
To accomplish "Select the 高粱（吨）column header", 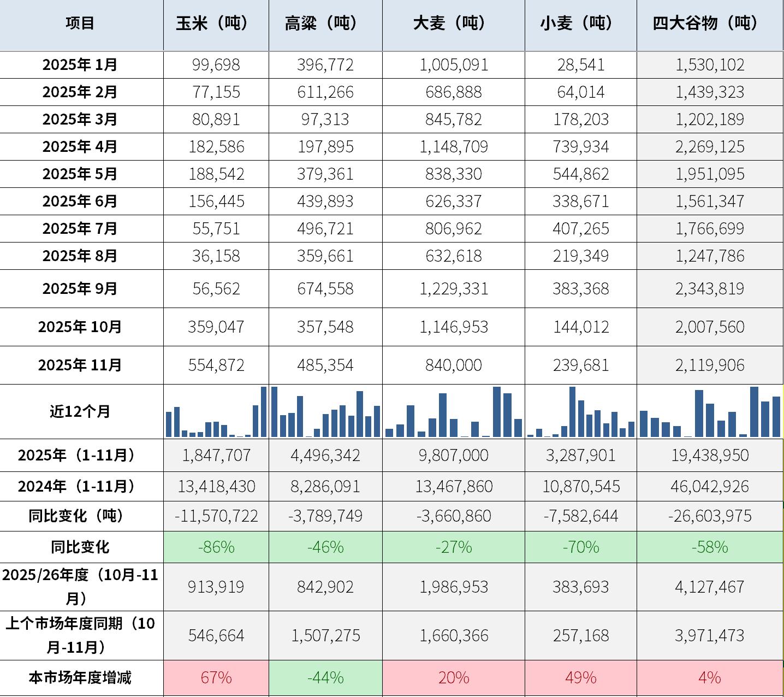I will click(325, 23).
